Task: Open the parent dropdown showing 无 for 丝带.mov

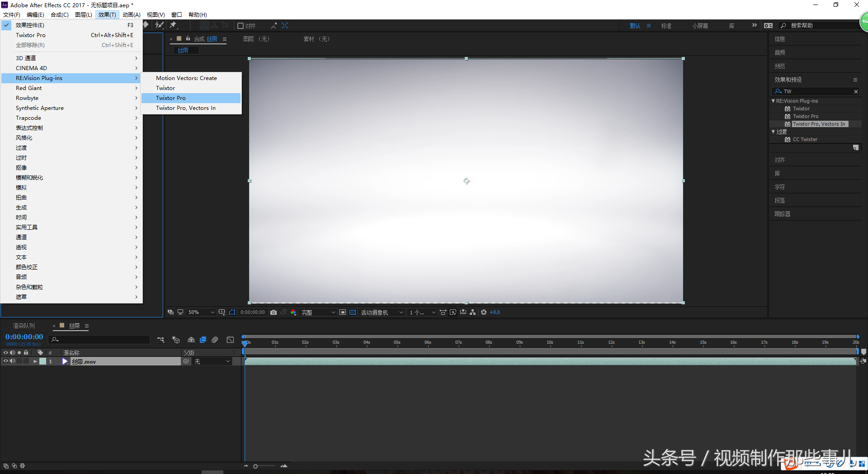Action: (212, 361)
